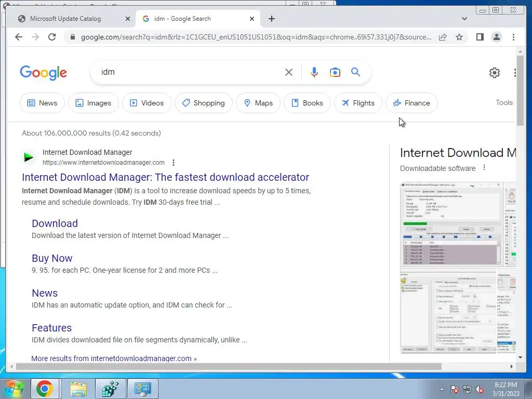Screen dimensions: 532x399
Task: Go back to the previous page
Action: point(19,37)
